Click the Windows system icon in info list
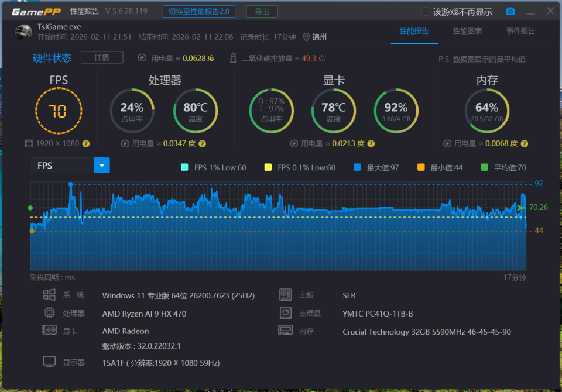562x392 pixels. (49, 295)
